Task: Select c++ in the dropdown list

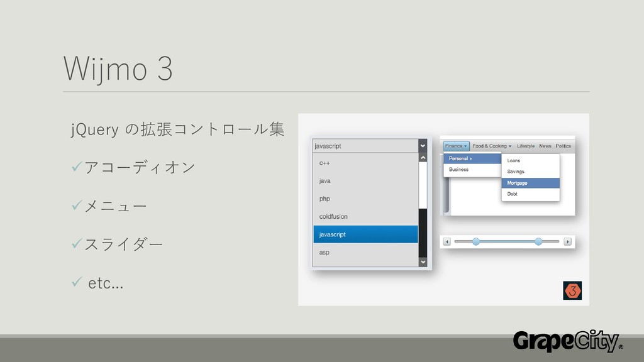Action: point(365,163)
